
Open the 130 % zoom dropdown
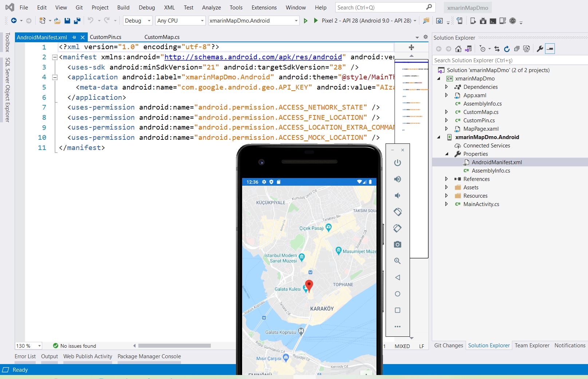[28, 346]
